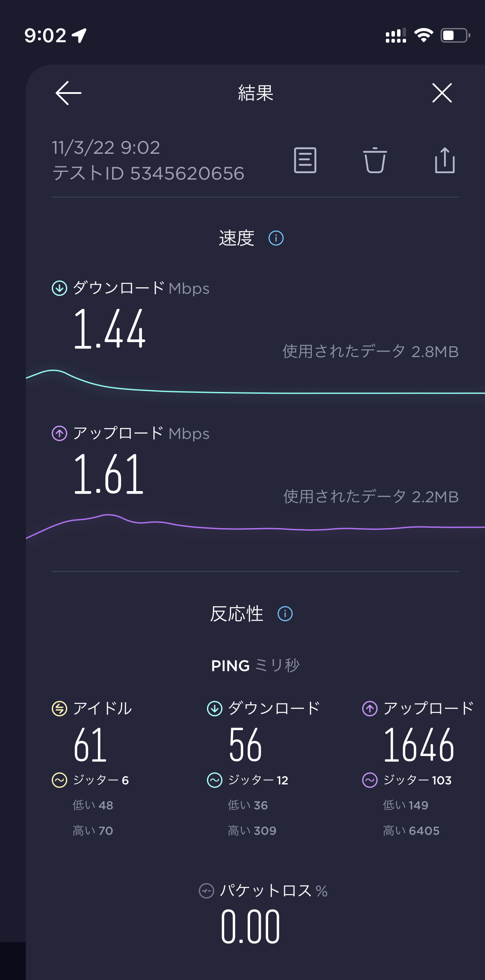
Task: Tap the share result icon
Action: pos(444,160)
